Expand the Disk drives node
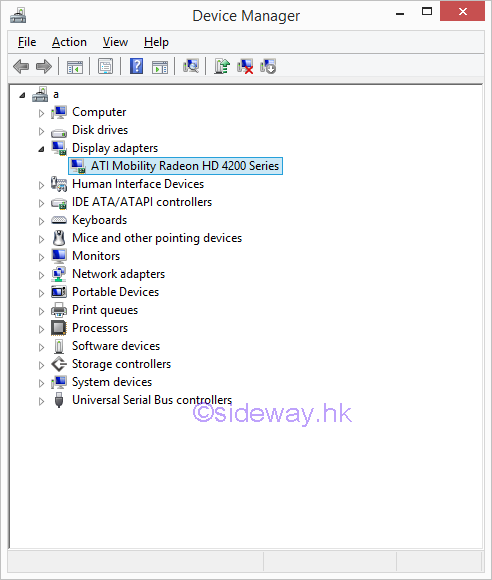Screen dimensions: 492x580 (x=41, y=131)
